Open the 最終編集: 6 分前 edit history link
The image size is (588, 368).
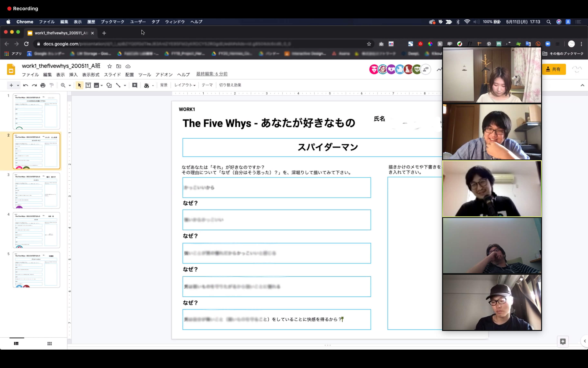pyautogui.click(x=212, y=74)
